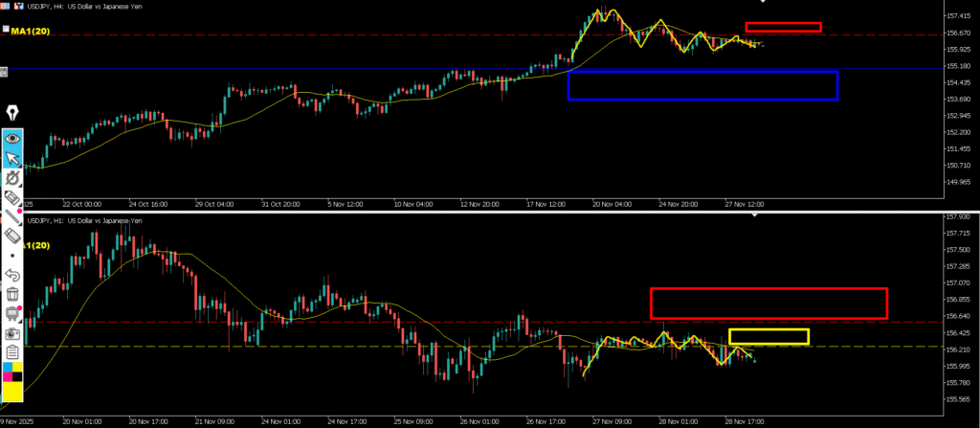Select the yellow rectangle on the H1 chart
980x428 pixels.
point(768,329)
